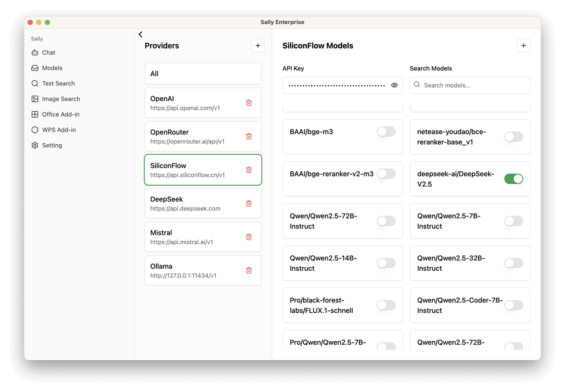The width and height of the screenshot is (565, 392).
Task: Click the http://127.0.0.1:11434/v1 URL text
Action: click(x=183, y=276)
